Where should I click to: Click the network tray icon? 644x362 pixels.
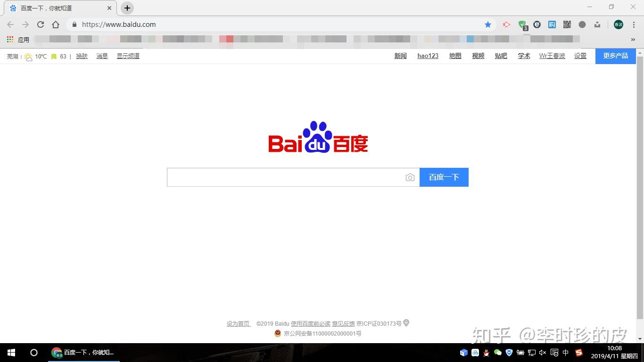[531, 353]
